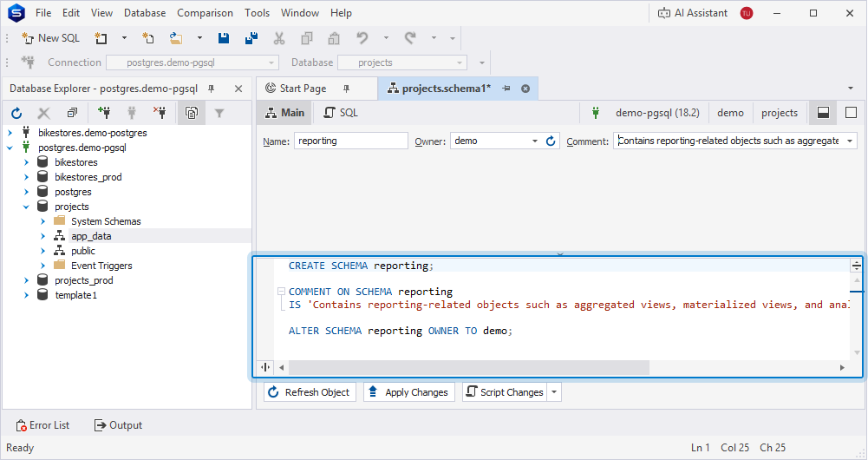Click the Name field containing reporting

[x=351, y=141]
